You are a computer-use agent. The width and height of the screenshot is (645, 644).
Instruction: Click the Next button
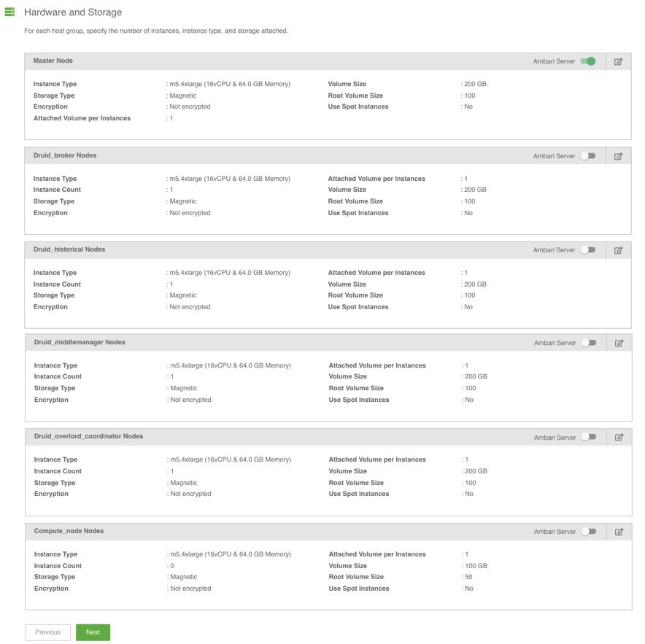click(93, 632)
